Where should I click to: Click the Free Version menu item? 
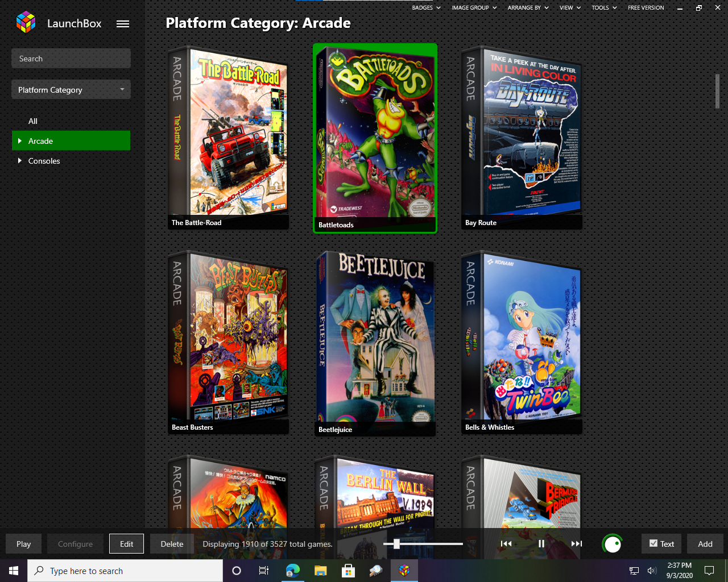click(x=646, y=8)
